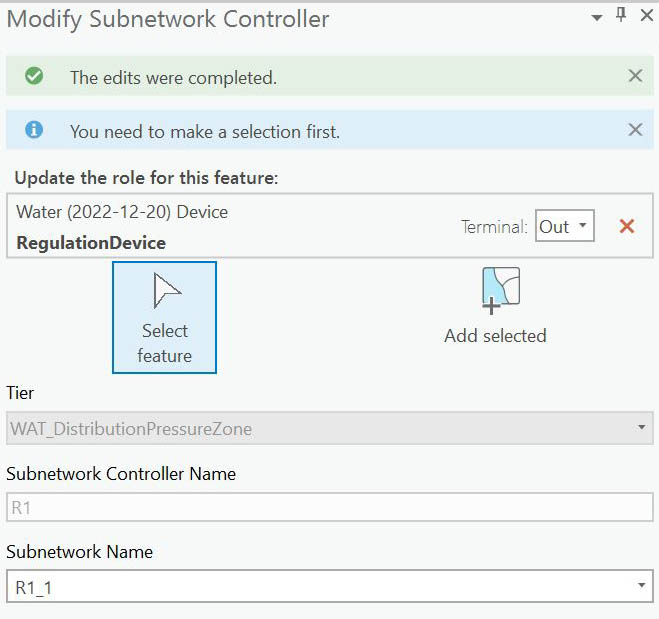This screenshot has width=659, height=619.
Task: Click the blue information icon
Action: 34,130
